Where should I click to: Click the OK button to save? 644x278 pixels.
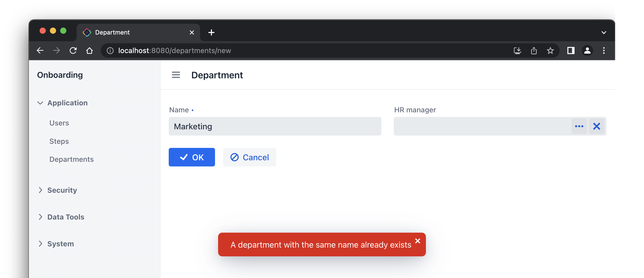coord(192,157)
